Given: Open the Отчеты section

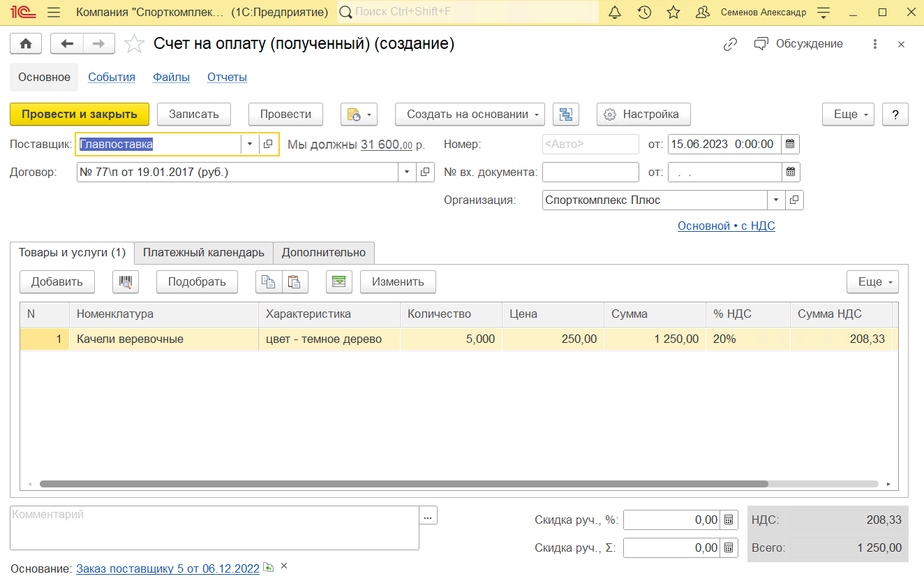Looking at the screenshot, I should pyautogui.click(x=228, y=78).
